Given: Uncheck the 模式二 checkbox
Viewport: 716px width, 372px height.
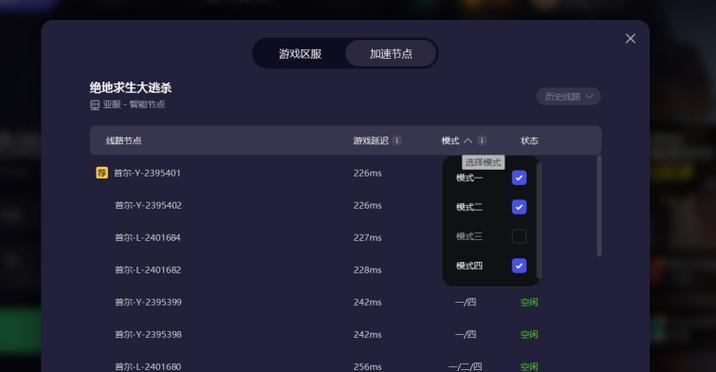Looking at the screenshot, I should pos(519,207).
